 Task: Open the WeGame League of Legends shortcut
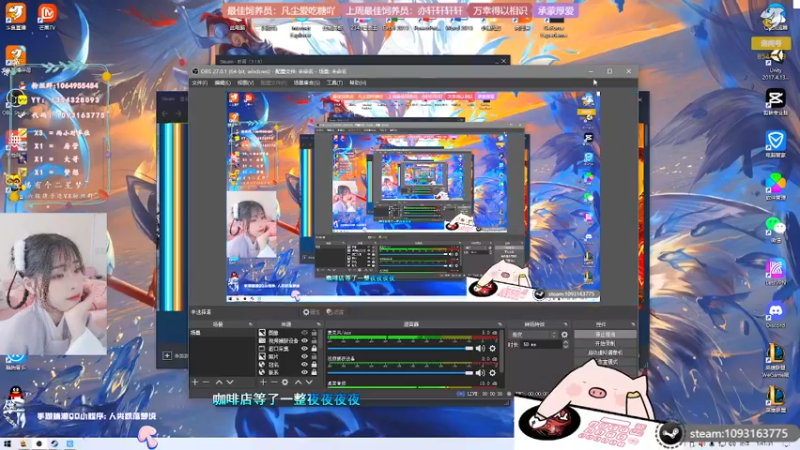click(x=776, y=359)
